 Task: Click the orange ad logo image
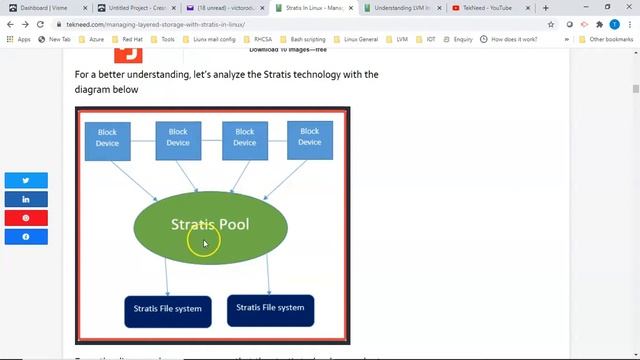click(128, 56)
